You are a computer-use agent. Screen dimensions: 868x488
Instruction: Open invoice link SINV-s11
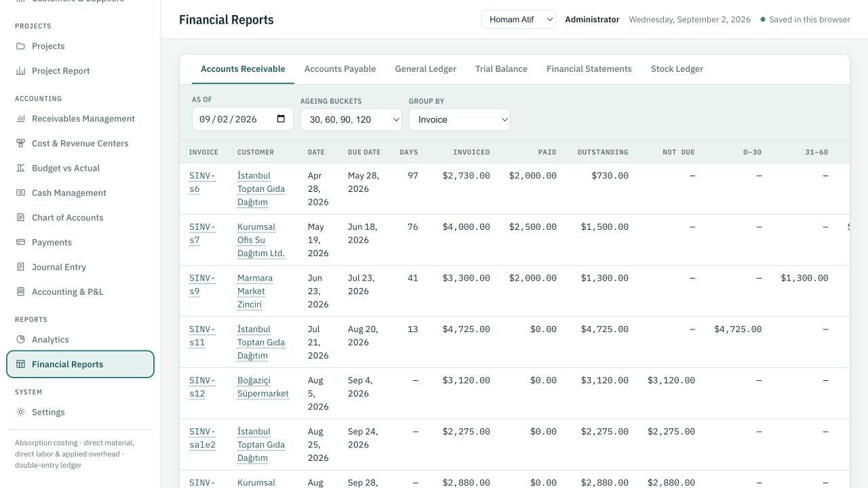(202, 335)
